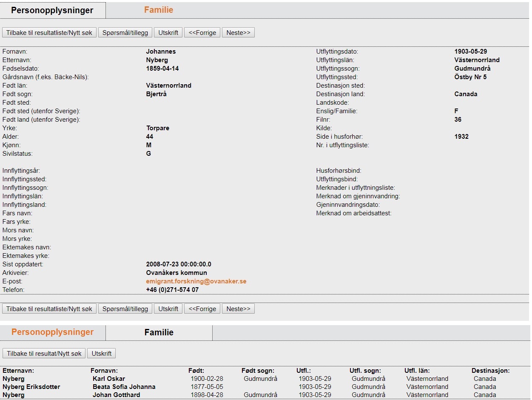
Task: Click middle Spørsmål/tillegg button
Action: [x=125, y=309]
